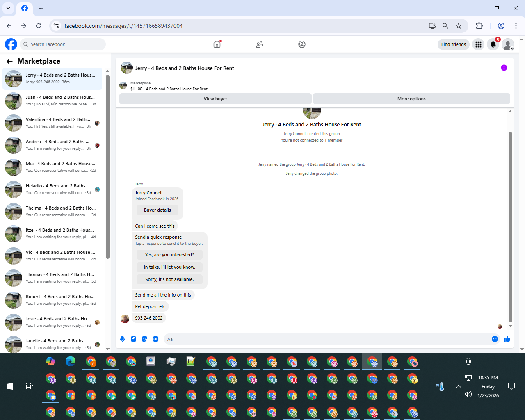Click message text '903 246 2002'
Image resolution: width=525 pixels, height=420 pixels.
coord(149,318)
